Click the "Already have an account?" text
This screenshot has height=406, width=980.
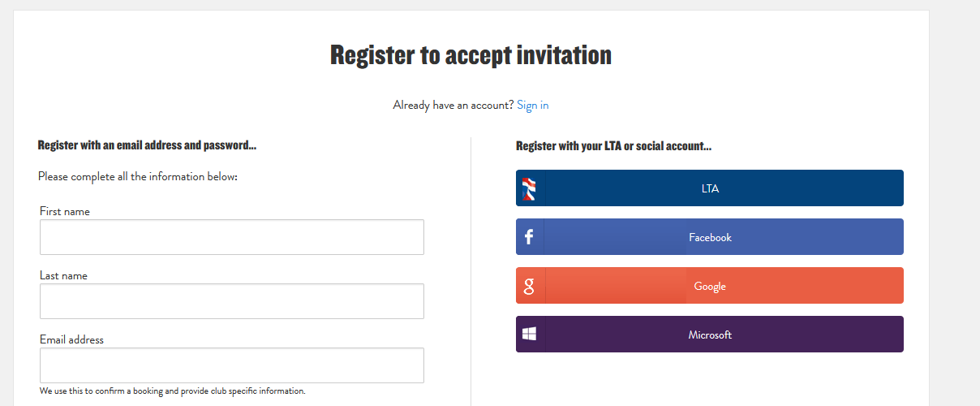[453, 105]
